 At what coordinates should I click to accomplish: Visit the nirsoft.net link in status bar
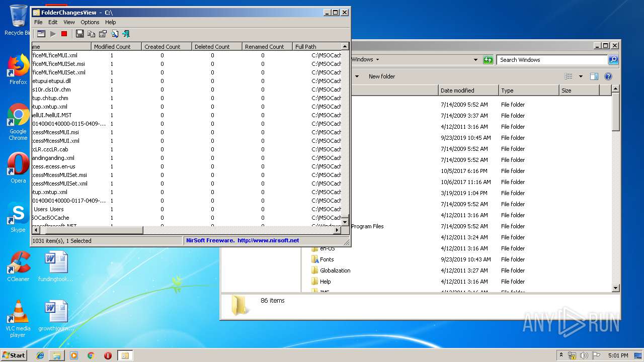268,240
